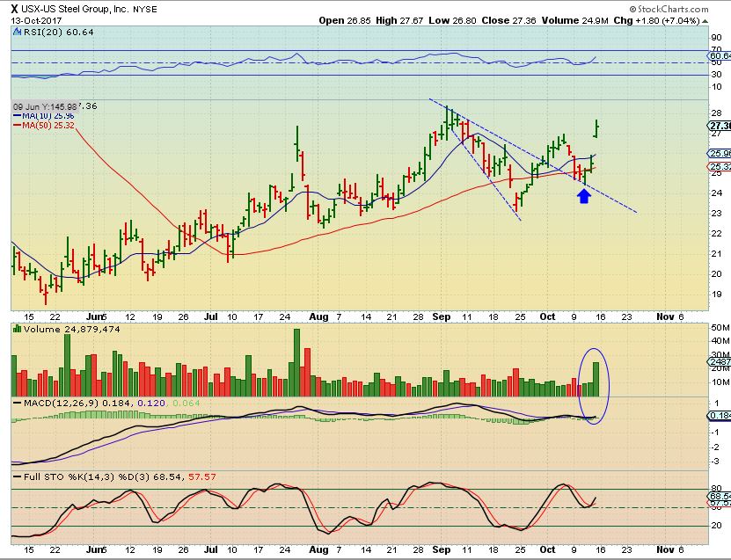Click the tallest green volume bar in late July
Screen dimensions: 731x560
[x=297, y=362]
